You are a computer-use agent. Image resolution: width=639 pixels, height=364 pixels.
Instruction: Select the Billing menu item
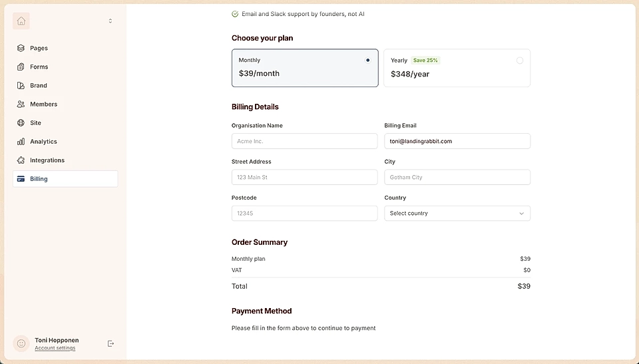[65, 179]
